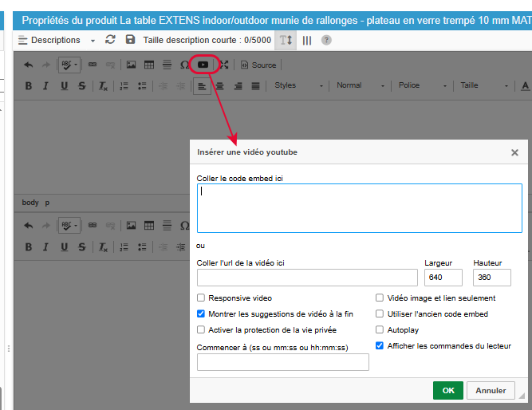532x410 pixels.
Task: Click the omega special character icon
Action: [184, 65]
